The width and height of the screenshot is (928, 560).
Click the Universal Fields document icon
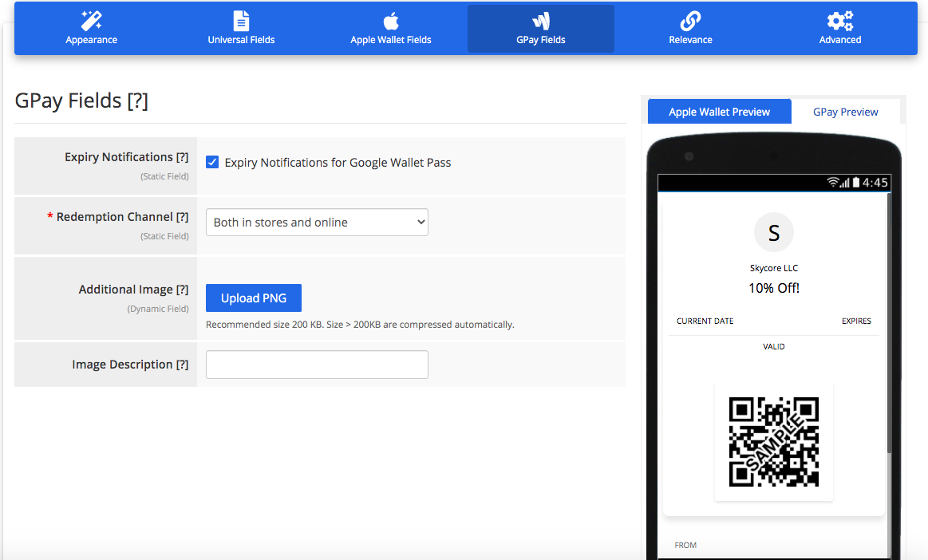pyautogui.click(x=241, y=21)
